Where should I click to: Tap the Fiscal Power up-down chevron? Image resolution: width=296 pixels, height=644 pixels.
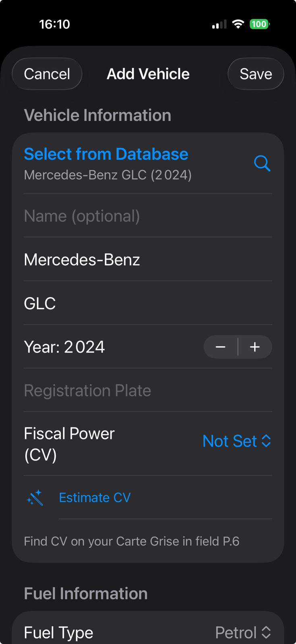click(x=266, y=441)
